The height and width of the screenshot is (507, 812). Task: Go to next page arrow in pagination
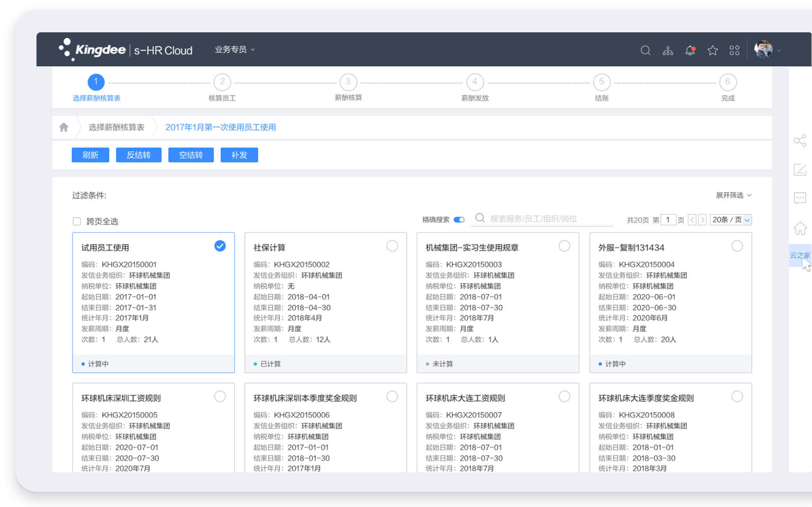point(702,220)
